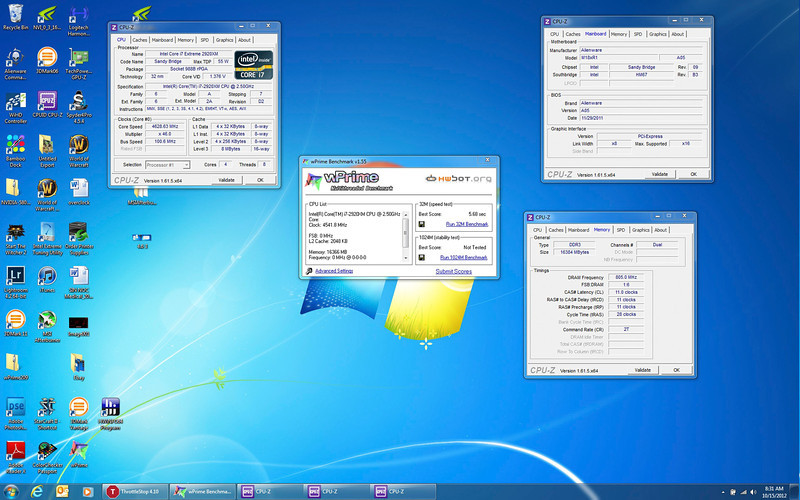Launch StarCraft II desktop shortcut
Viewport: 800px width, 500px height.
[47, 414]
